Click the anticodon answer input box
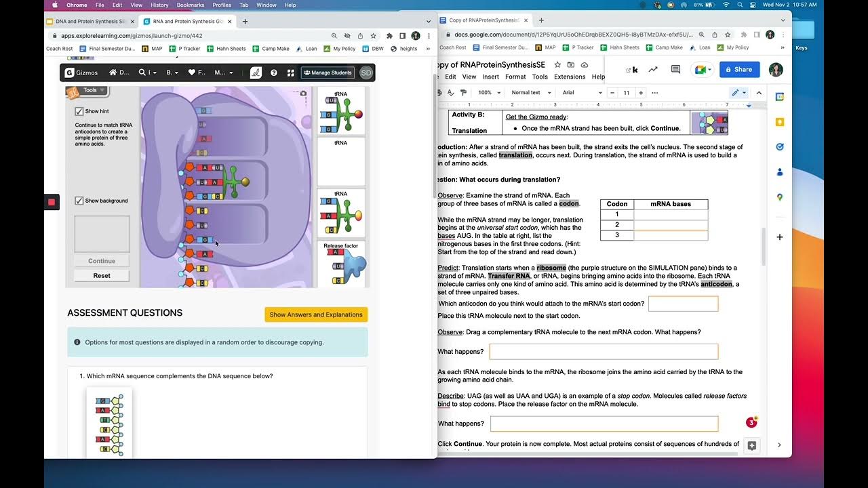Screen dimensions: 868x488 tap(683, 304)
